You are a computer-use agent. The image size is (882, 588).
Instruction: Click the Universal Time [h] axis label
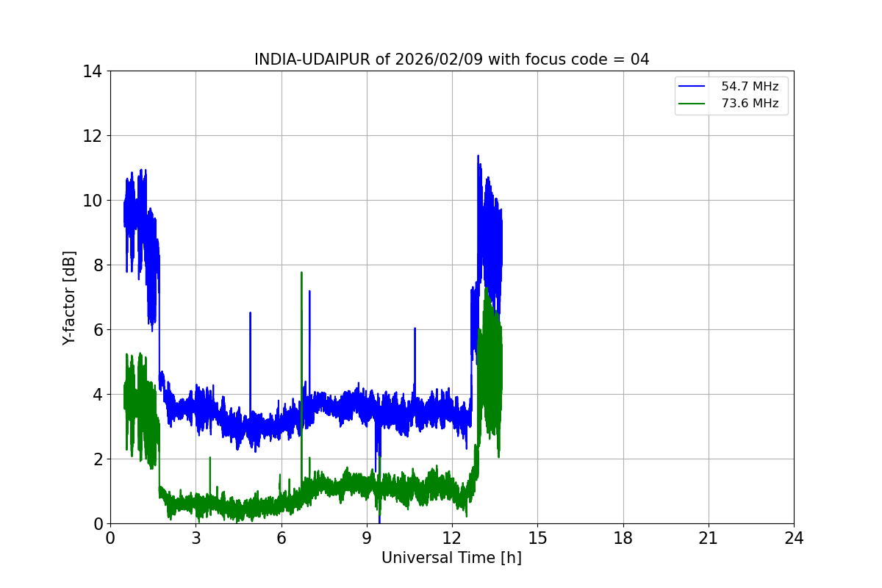(x=451, y=558)
